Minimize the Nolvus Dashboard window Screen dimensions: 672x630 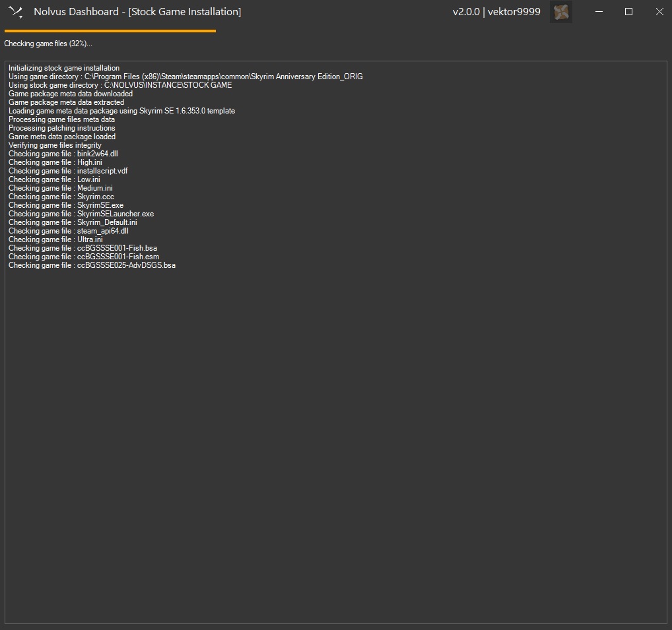(599, 12)
